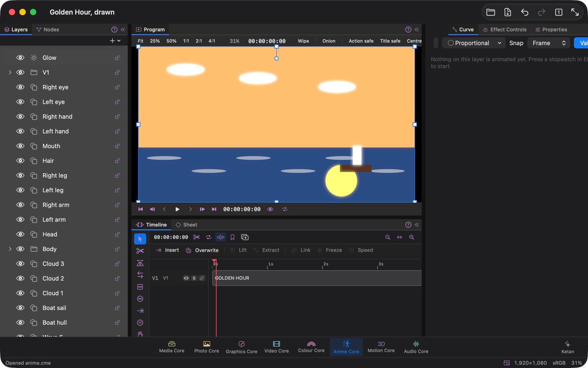This screenshot has width=588, height=368.
Task: Open the Effect Controls tab
Action: pos(504,29)
